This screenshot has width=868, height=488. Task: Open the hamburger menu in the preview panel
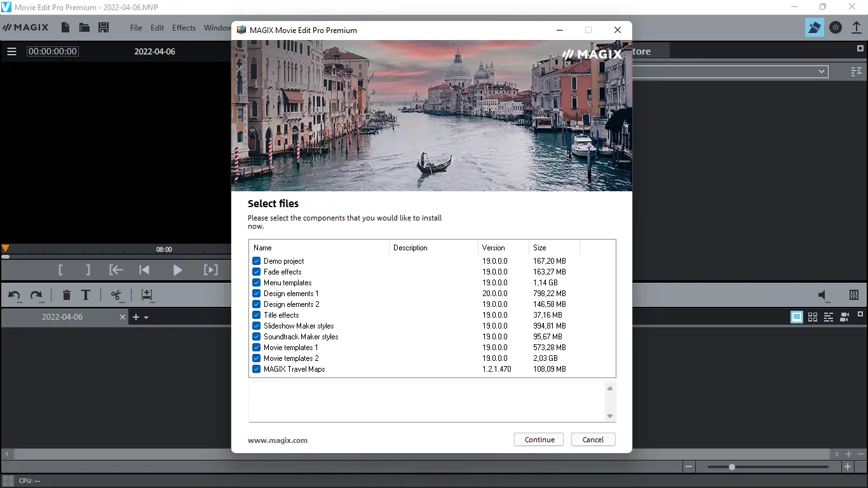(11, 51)
